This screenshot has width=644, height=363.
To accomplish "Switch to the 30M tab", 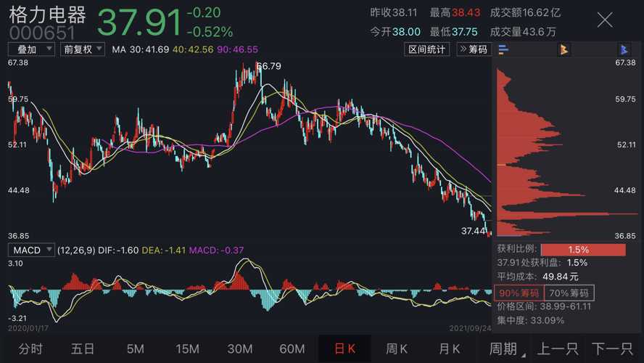I will [x=240, y=349].
